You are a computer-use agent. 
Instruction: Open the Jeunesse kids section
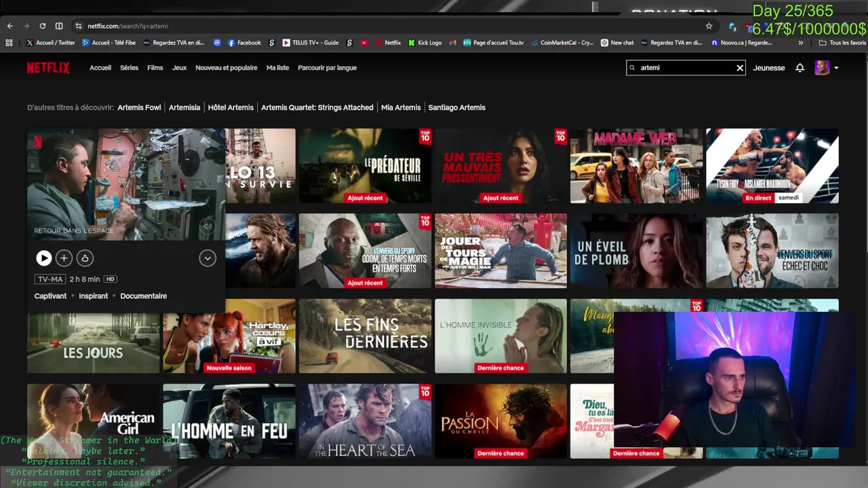tap(769, 68)
